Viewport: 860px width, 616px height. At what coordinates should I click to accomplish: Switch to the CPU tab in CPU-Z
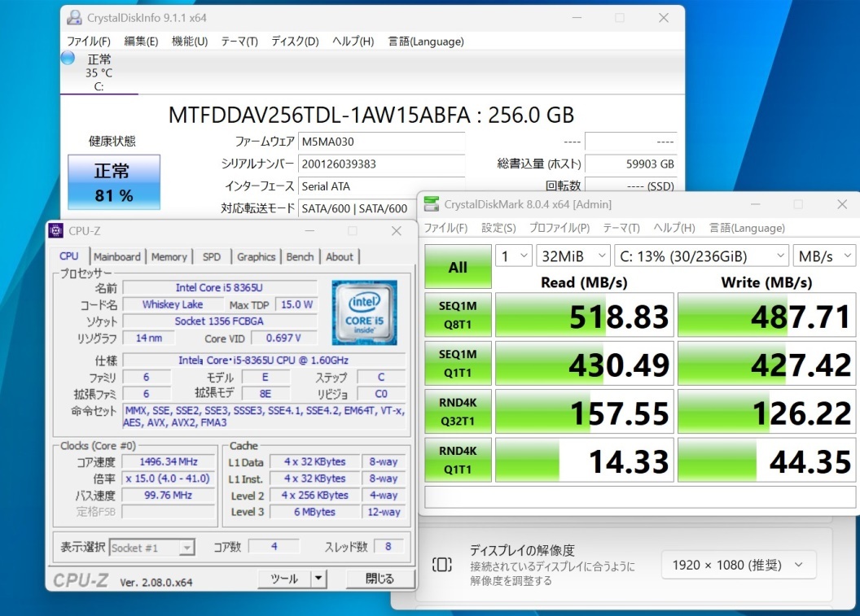pyautogui.click(x=68, y=256)
